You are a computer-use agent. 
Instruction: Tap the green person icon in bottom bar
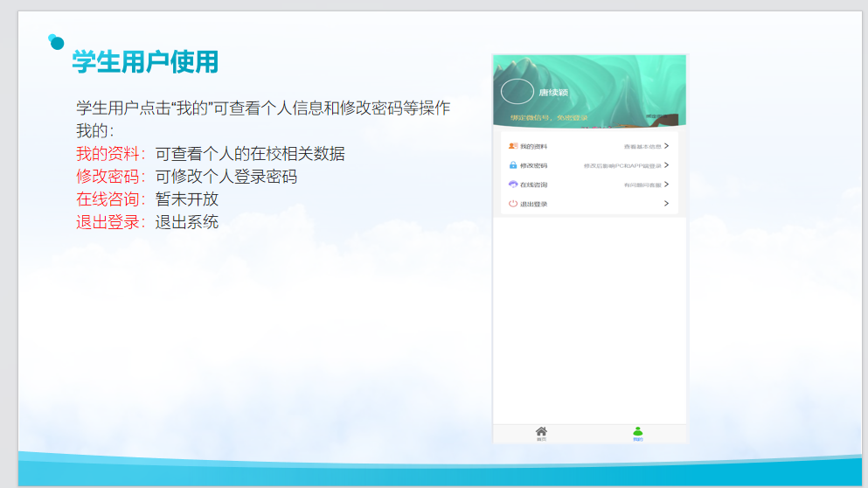pyautogui.click(x=638, y=432)
